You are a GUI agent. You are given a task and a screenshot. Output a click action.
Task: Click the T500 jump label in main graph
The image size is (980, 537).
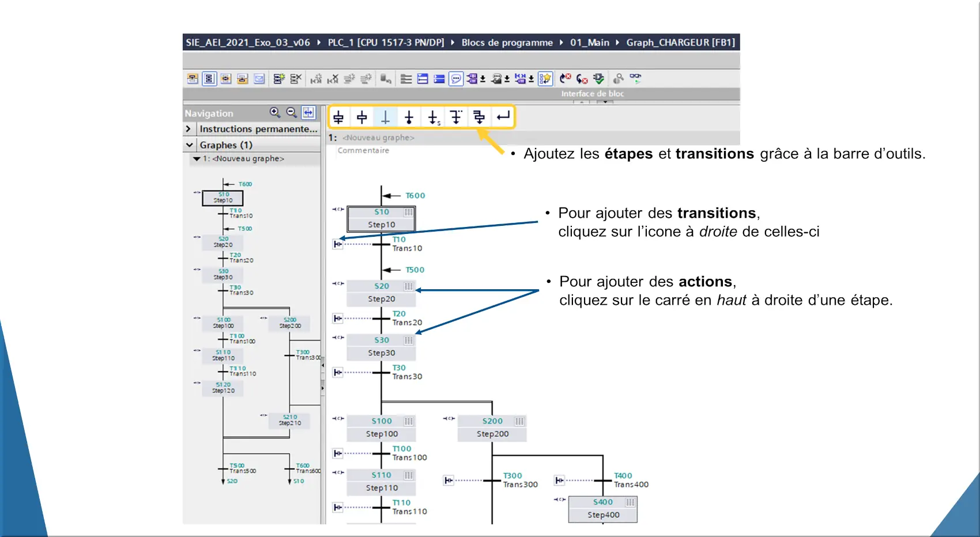[x=415, y=270]
